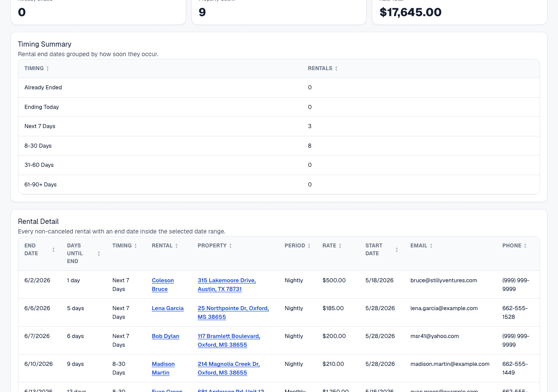Select email msr41@yahoo.com
The width and height of the screenshot is (558, 392).
[435, 336]
